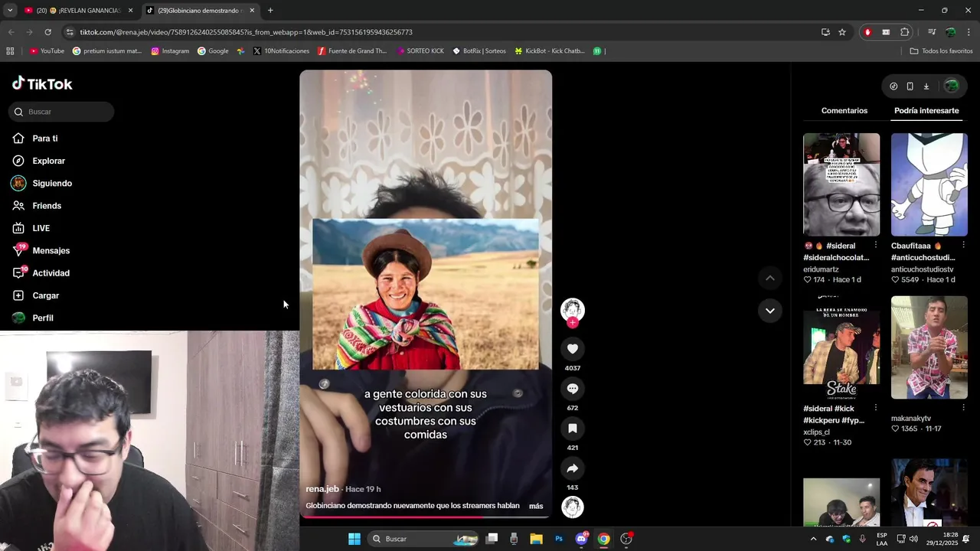The width and height of the screenshot is (980, 551).
Task: Click the TikTok coins icon in top bar
Action: (x=893, y=86)
